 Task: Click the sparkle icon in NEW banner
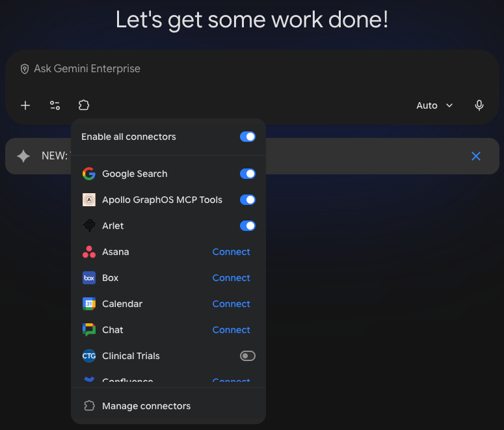click(x=23, y=156)
